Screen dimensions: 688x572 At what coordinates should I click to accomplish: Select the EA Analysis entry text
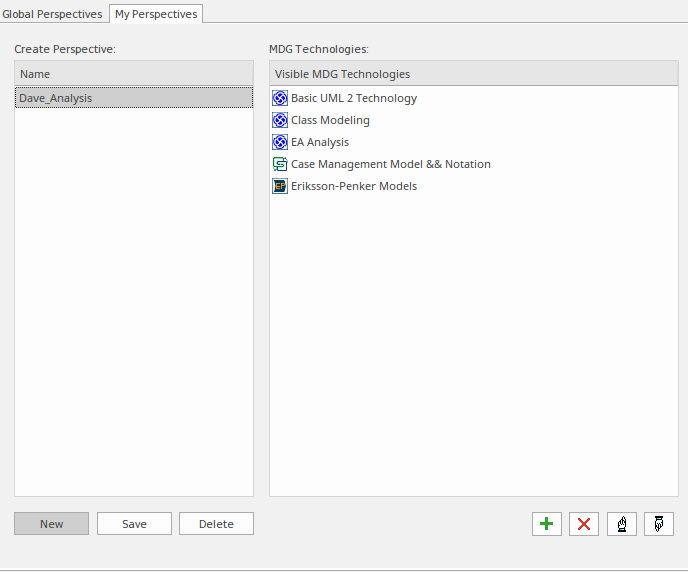point(320,142)
